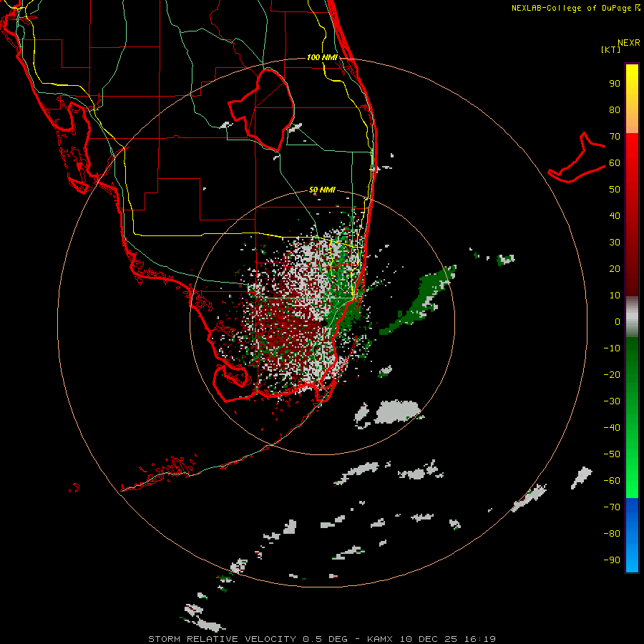The height and width of the screenshot is (644, 644).
Task: Click the 50 NMI range ring label
Action: 322,190
